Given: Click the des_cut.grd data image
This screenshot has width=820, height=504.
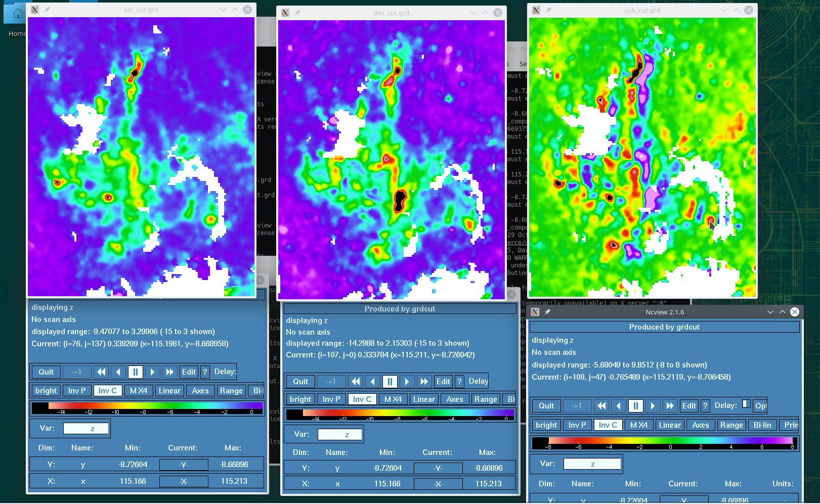Looking at the screenshot, I should [x=392, y=160].
